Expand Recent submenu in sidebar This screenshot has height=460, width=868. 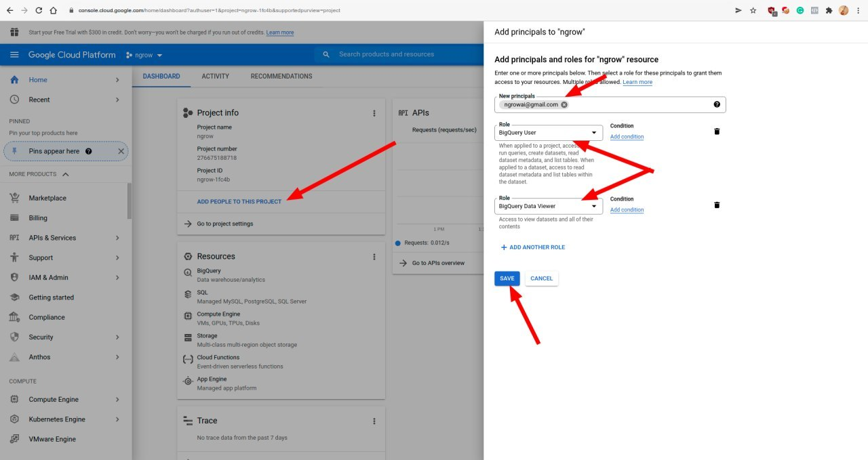[x=117, y=100]
